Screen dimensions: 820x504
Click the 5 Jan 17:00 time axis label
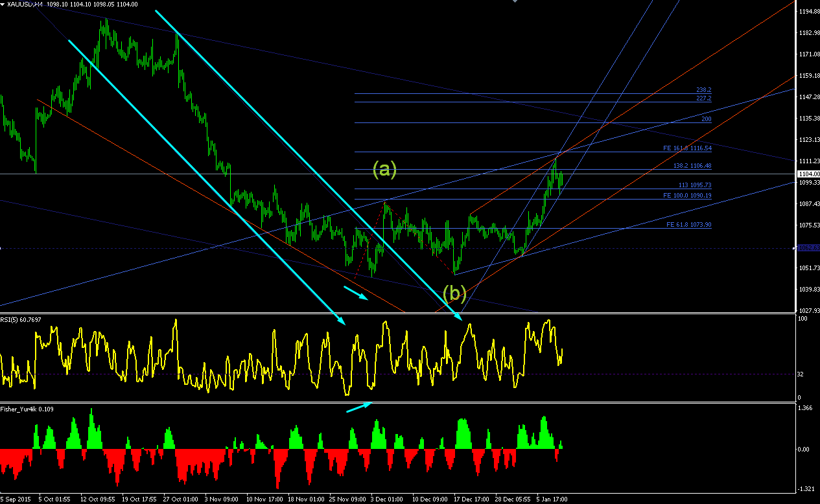click(x=552, y=499)
